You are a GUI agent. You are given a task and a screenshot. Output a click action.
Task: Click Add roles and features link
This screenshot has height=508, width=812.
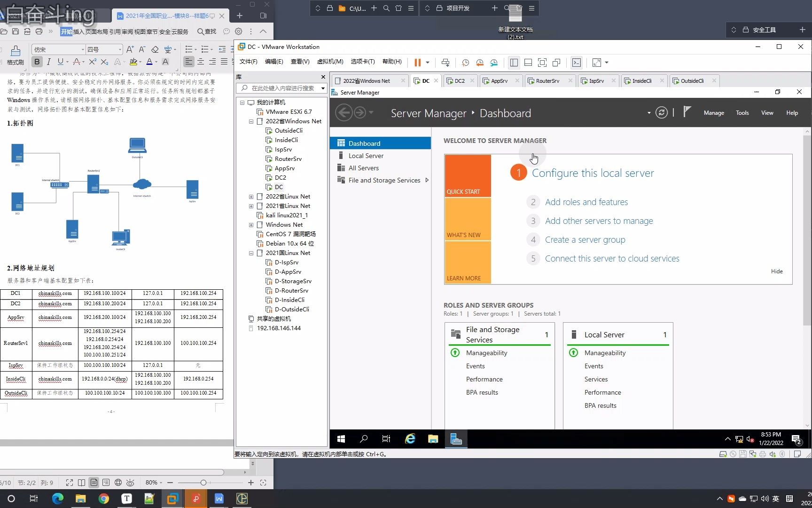(586, 202)
